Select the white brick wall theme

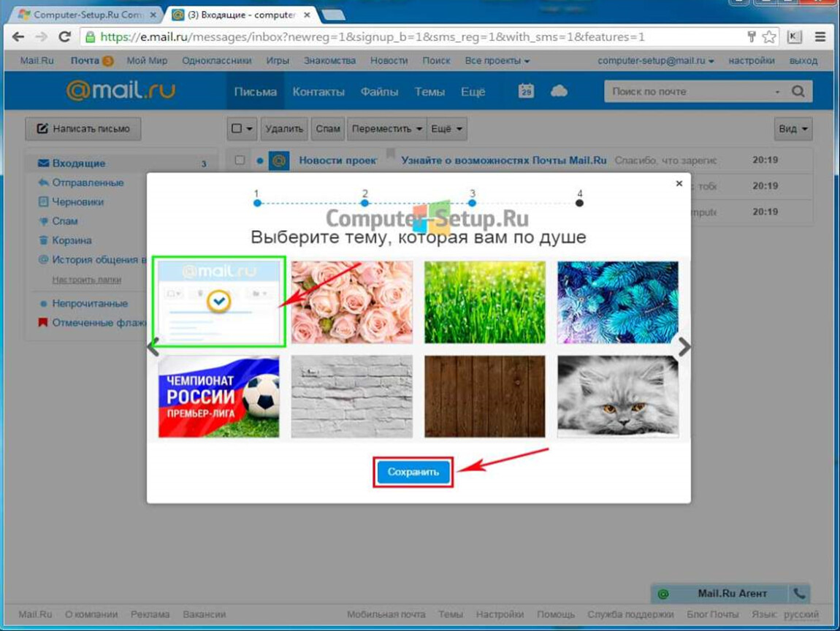tap(352, 397)
